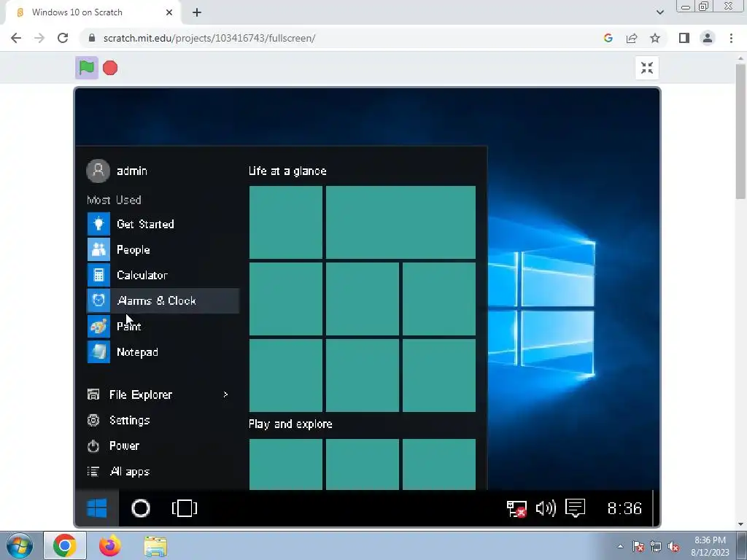The image size is (747, 560).
Task: Open Cortana circle on taskbar
Action: tap(141, 508)
